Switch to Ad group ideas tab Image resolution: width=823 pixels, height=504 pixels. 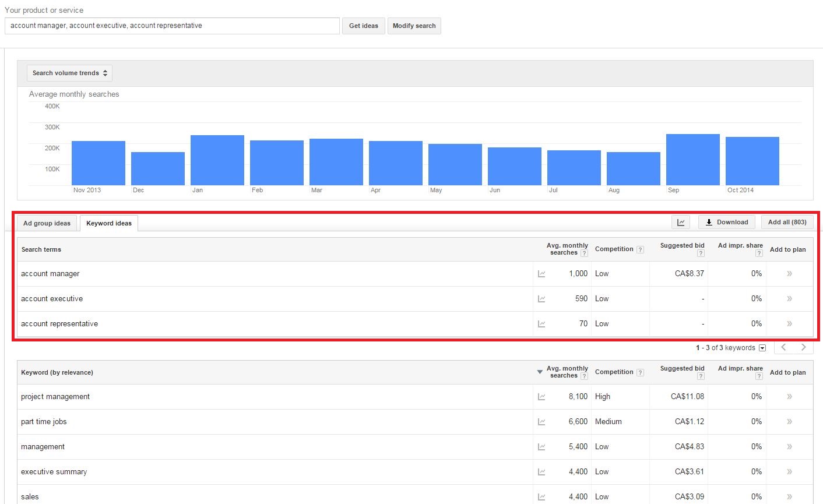tap(47, 223)
